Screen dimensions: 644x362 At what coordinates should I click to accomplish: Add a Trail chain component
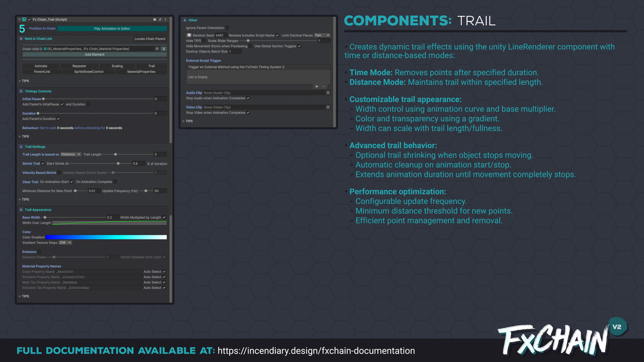coord(151,66)
